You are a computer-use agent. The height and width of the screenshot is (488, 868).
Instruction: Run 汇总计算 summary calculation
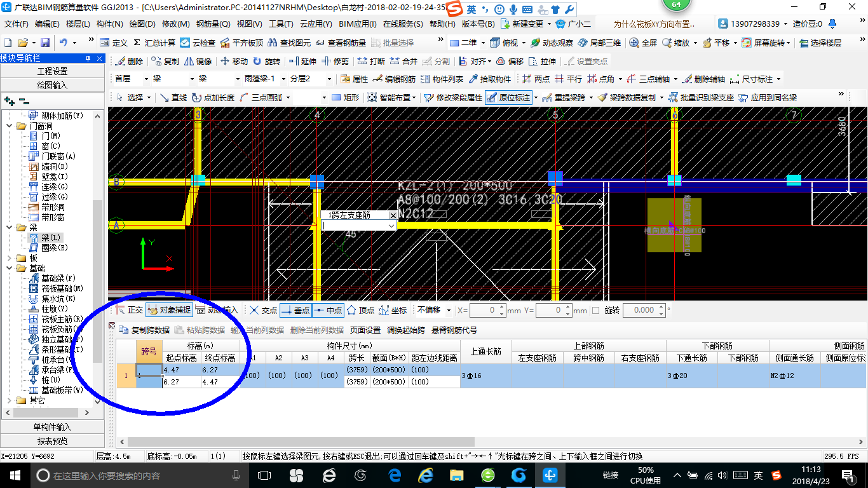coord(154,43)
